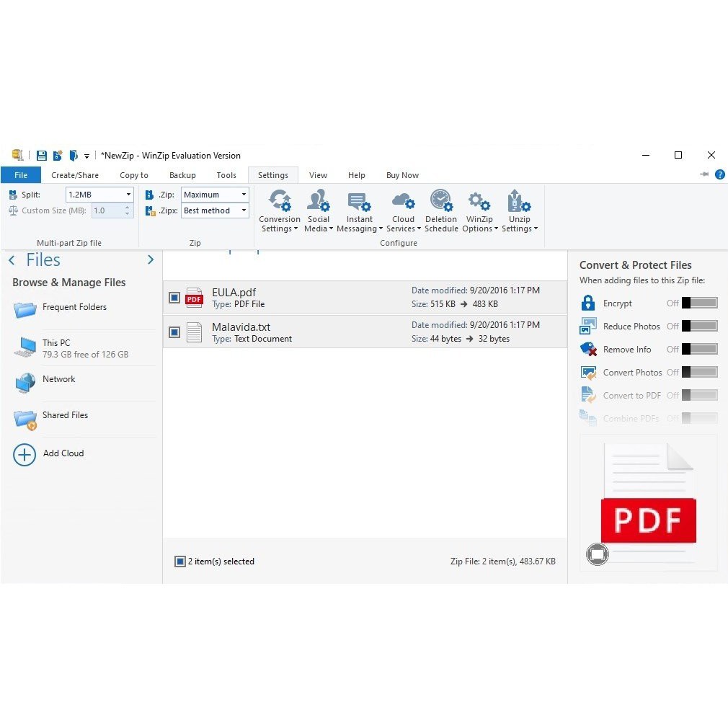Open the quick access toolbar customize arrow

86,156
